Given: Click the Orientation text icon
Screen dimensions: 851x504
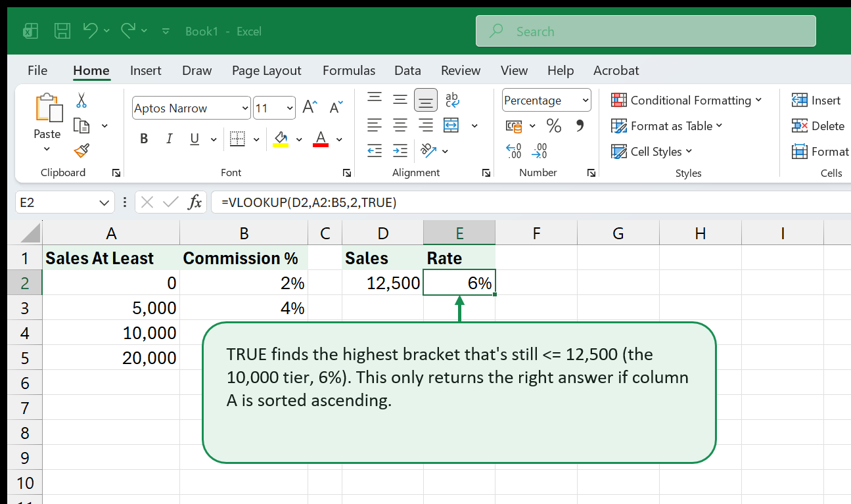Looking at the screenshot, I should (428, 150).
